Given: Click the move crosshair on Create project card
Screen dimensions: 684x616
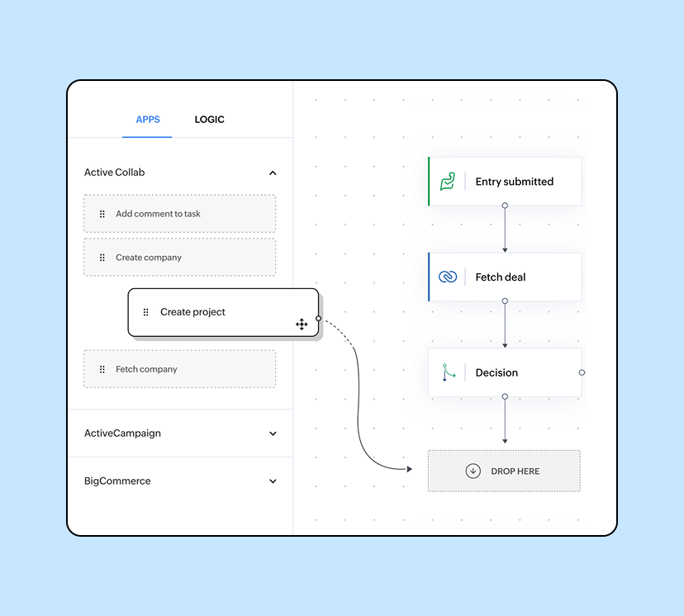Looking at the screenshot, I should tap(302, 325).
